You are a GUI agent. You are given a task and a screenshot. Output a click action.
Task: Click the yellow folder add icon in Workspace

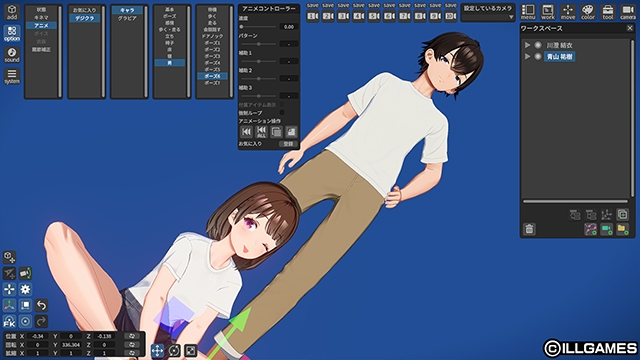pos(622,229)
